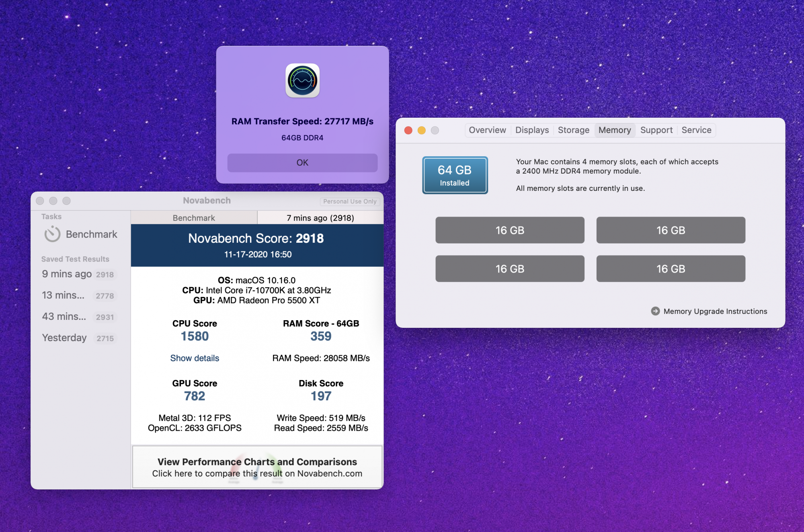The width and height of the screenshot is (804, 532).
Task: Close the About This Mac window
Action: 408,130
